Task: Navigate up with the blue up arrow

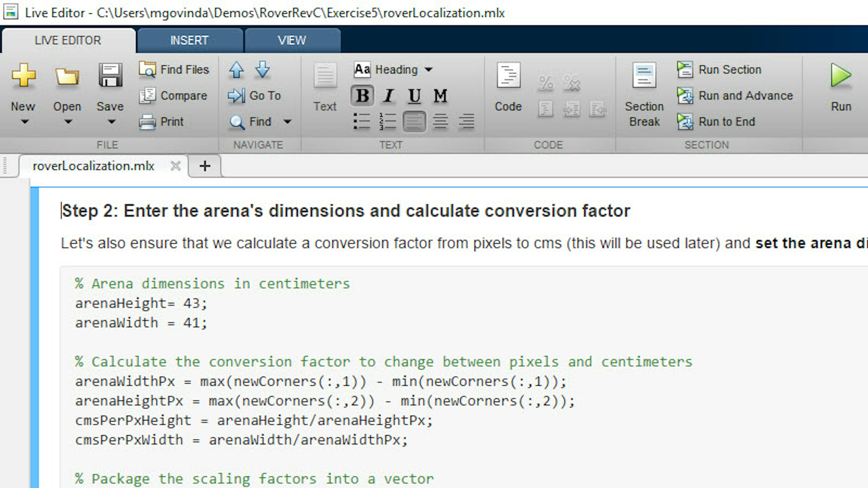Action: [x=236, y=70]
